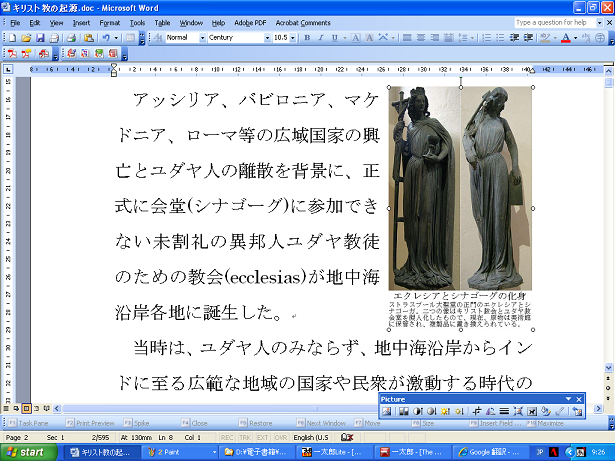This screenshot has width=615, height=461.
Task: Expand the Century font name dropdown
Action: (266, 38)
